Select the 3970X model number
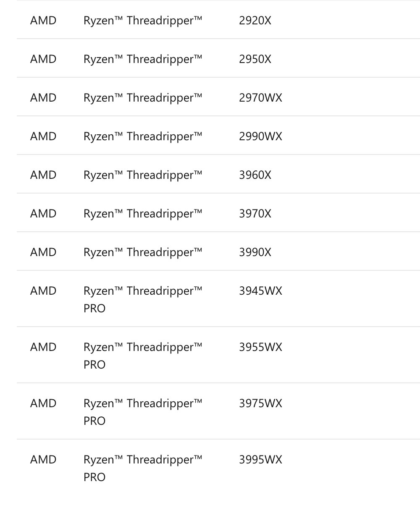 [255, 213]
